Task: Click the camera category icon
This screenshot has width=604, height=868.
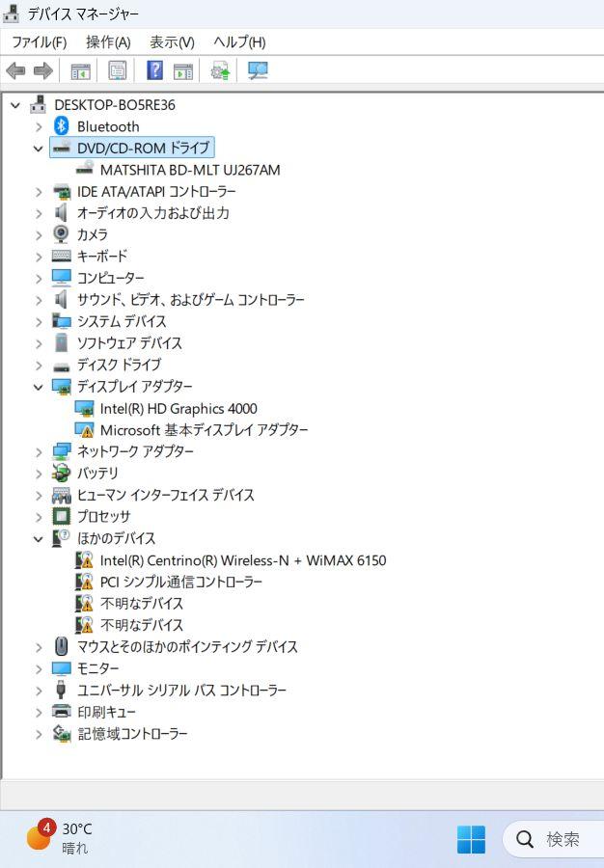Action: pyautogui.click(x=61, y=234)
